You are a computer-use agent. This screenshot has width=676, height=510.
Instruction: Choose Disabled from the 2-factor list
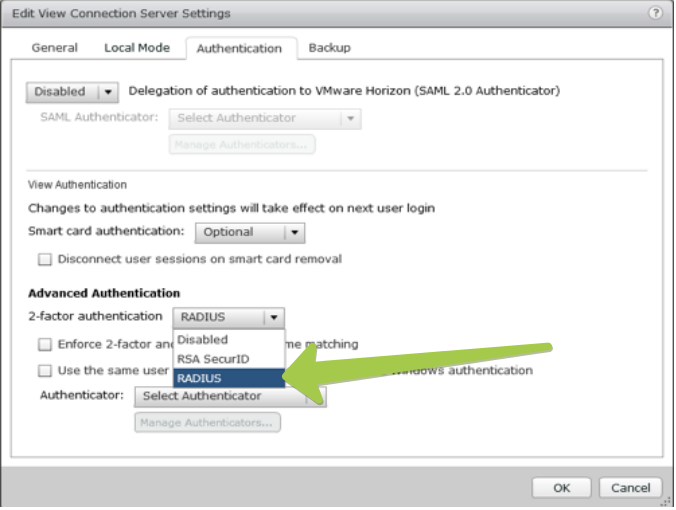203,340
